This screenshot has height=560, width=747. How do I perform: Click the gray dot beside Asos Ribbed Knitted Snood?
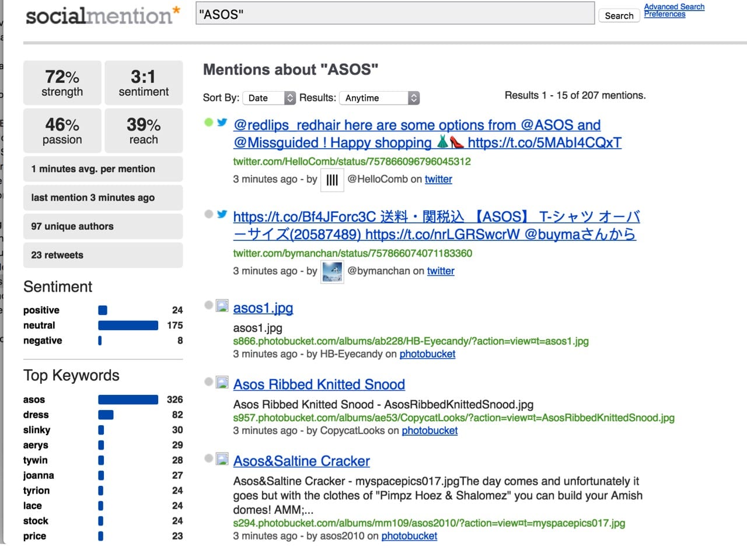tap(208, 381)
